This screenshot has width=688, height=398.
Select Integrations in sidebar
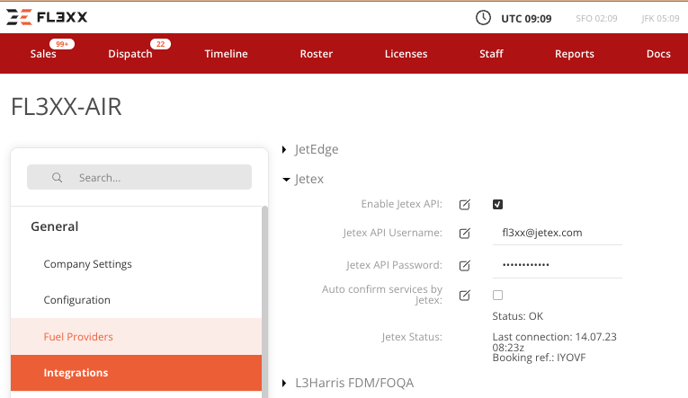[136, 373]
